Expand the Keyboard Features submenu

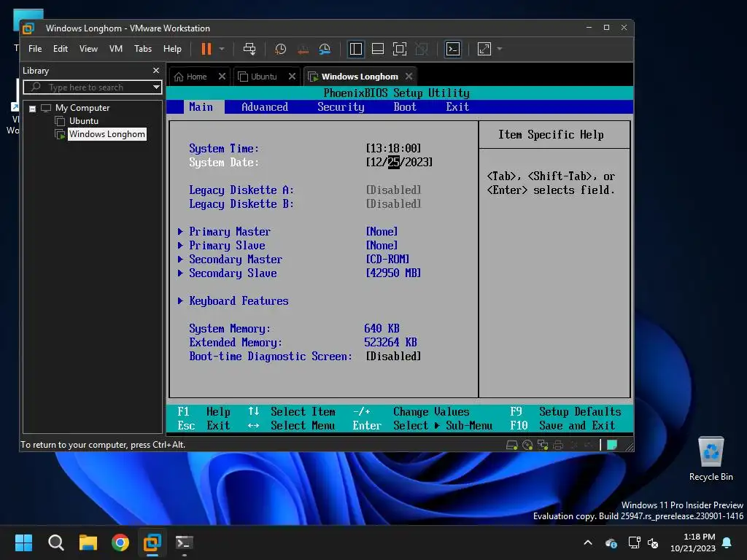click(233, 301)
